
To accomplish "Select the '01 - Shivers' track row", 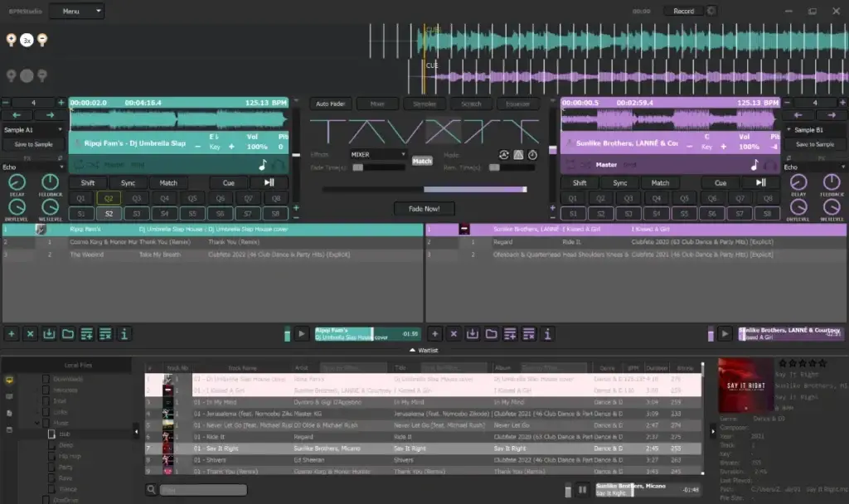I will point(423,460).
